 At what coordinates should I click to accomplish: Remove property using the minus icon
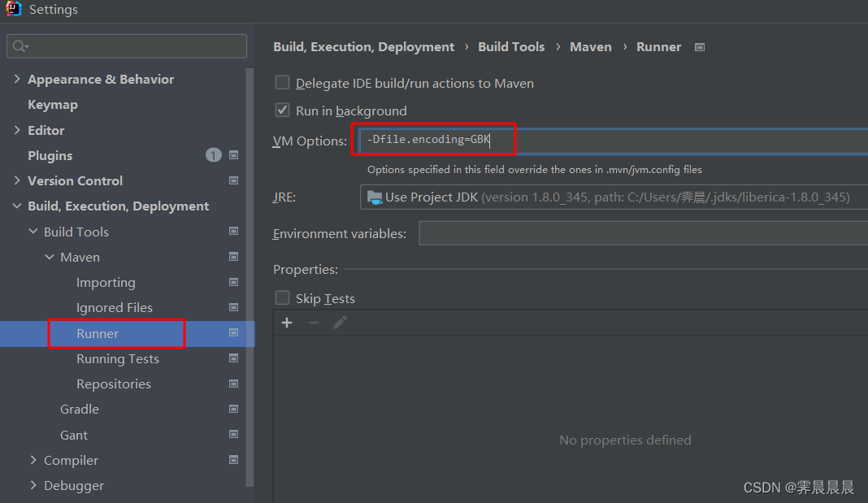pyautogui.click(x=314, y=323)
